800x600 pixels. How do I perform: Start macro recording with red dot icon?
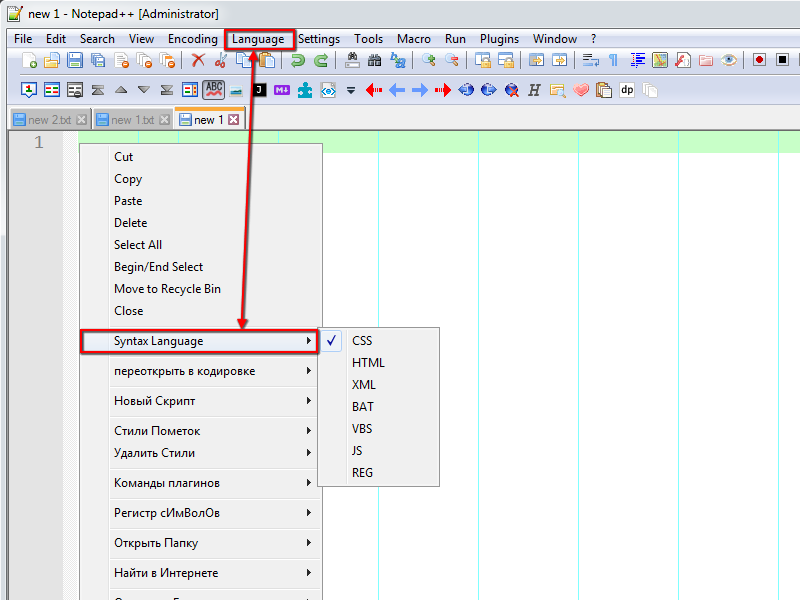pyautogui.click(x=759, y=60)
